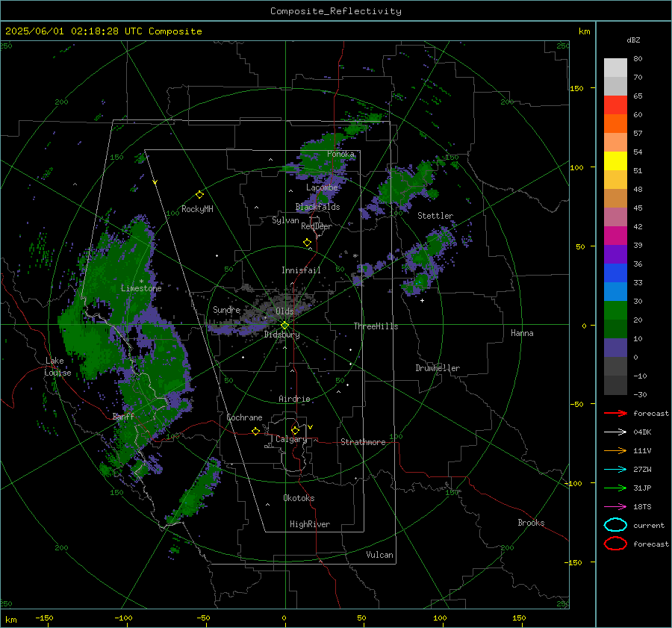Click the red forecast arrow legend icon

pos(615,413)
